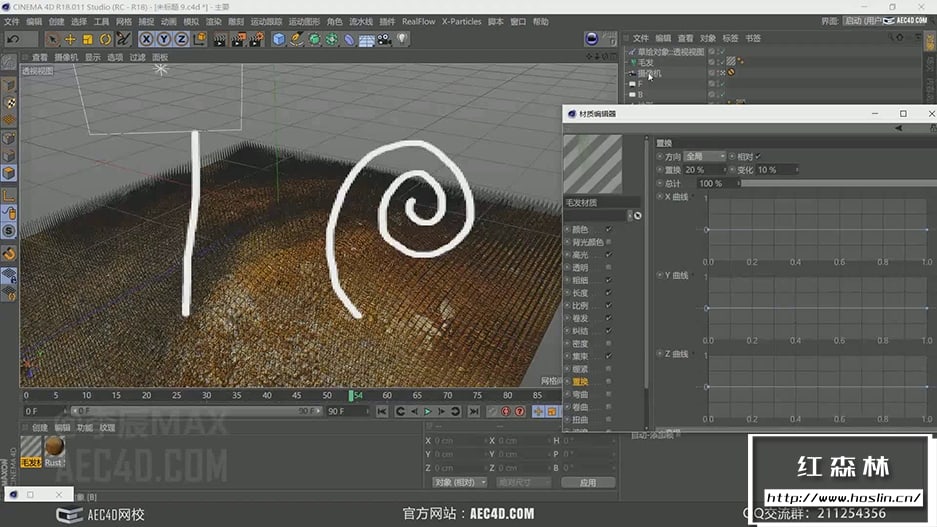Click the Undo arrow icon
This screenshot has width=937, height=527.
13,39
